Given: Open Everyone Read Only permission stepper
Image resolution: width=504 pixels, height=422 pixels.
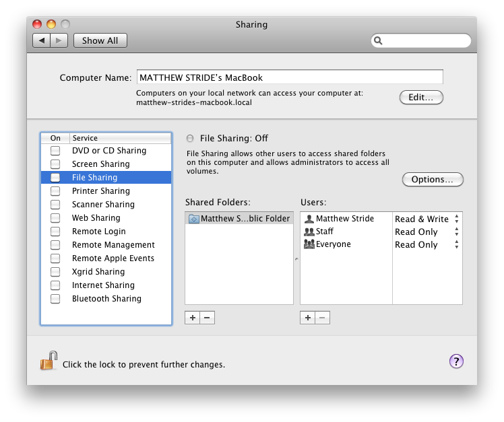Looking at the screenshot, I should 456,245.
